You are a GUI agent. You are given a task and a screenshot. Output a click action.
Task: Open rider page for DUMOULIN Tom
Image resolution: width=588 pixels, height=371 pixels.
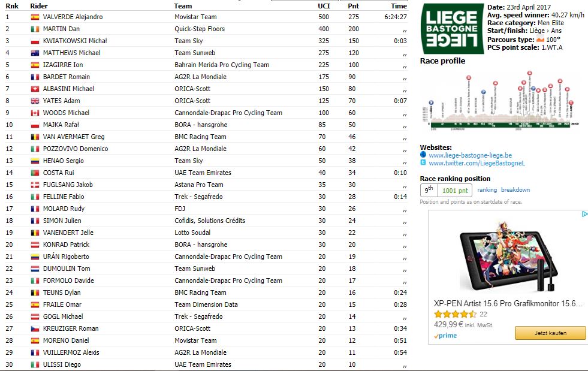(x=67, y=269)
